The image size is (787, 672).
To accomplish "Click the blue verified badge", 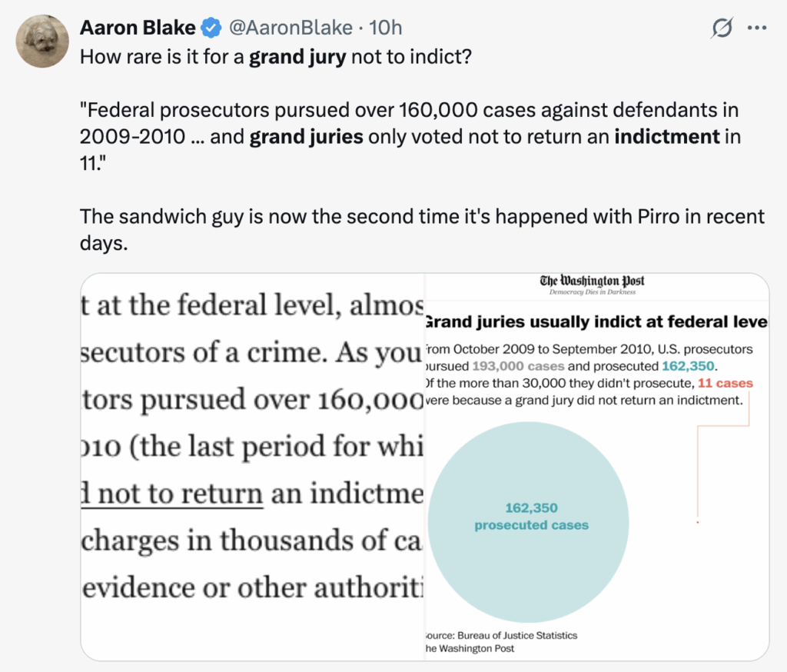I will [x=211, y=28].
